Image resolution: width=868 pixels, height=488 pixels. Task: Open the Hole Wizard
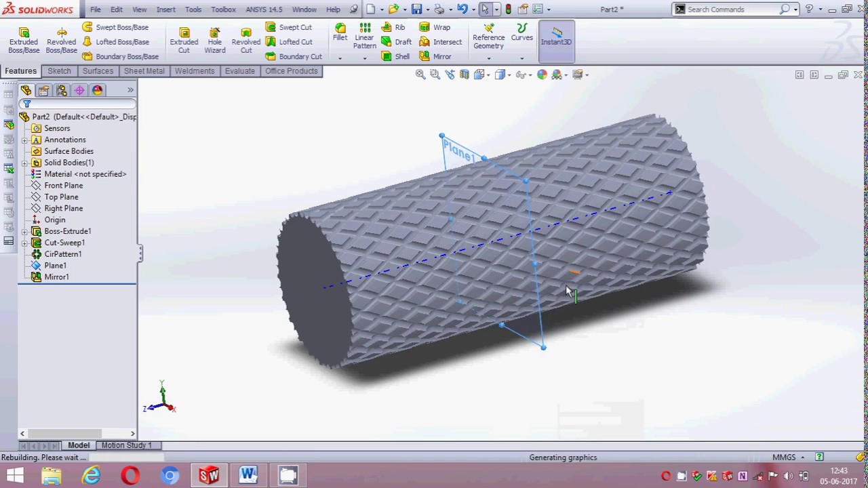pos(214,41)
